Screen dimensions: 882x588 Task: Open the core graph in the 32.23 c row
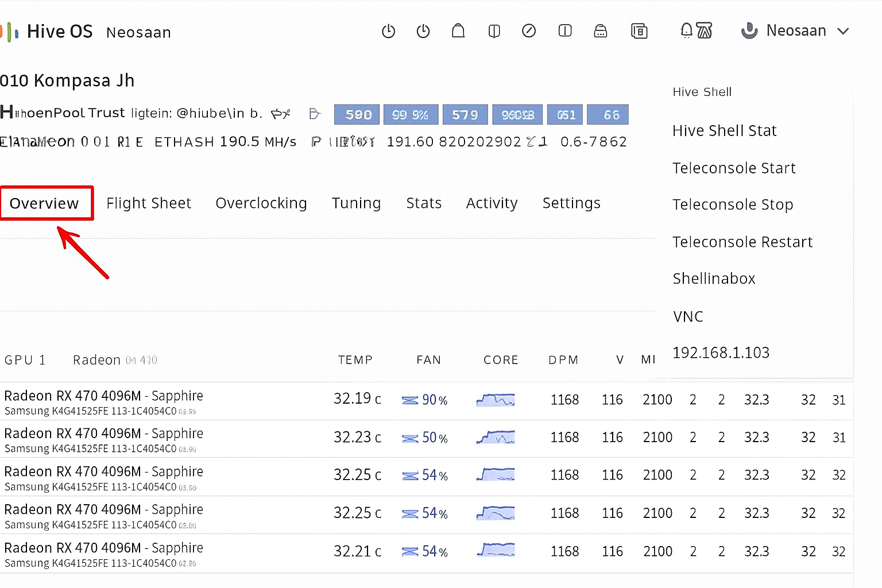click(x=496, y=438)
